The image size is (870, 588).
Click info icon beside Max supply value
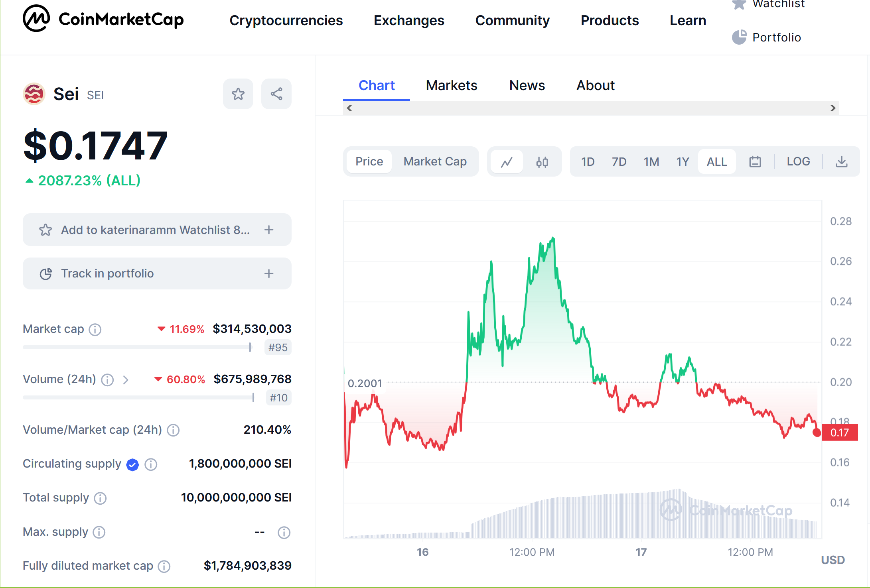[284, 533]
